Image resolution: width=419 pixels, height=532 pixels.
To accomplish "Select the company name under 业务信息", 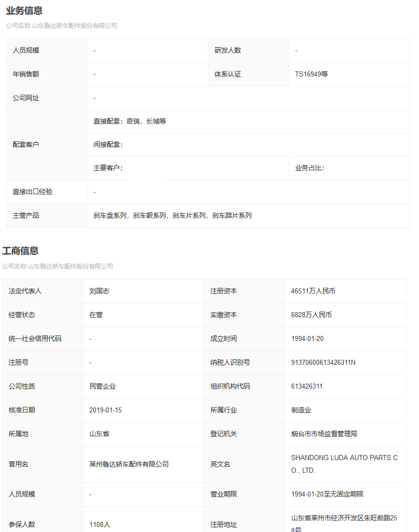I will (x=61, y=26).
